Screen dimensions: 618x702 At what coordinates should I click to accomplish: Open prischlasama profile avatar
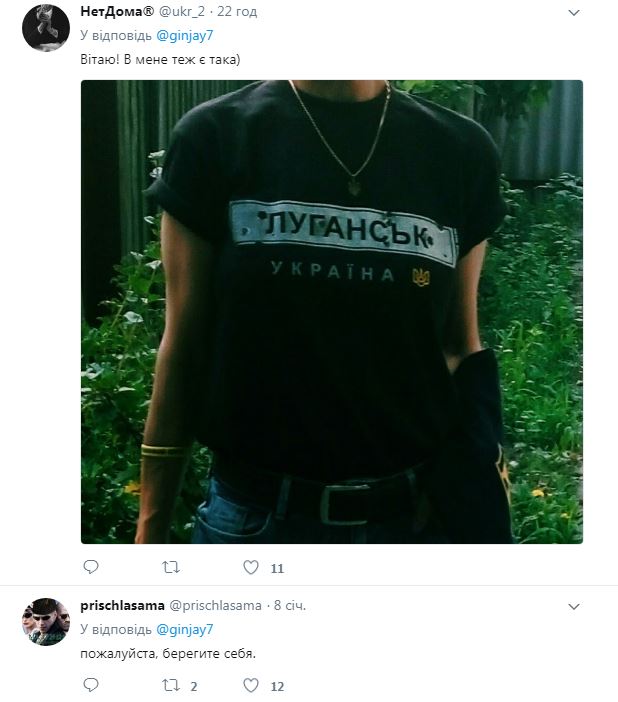click(46, 621)
